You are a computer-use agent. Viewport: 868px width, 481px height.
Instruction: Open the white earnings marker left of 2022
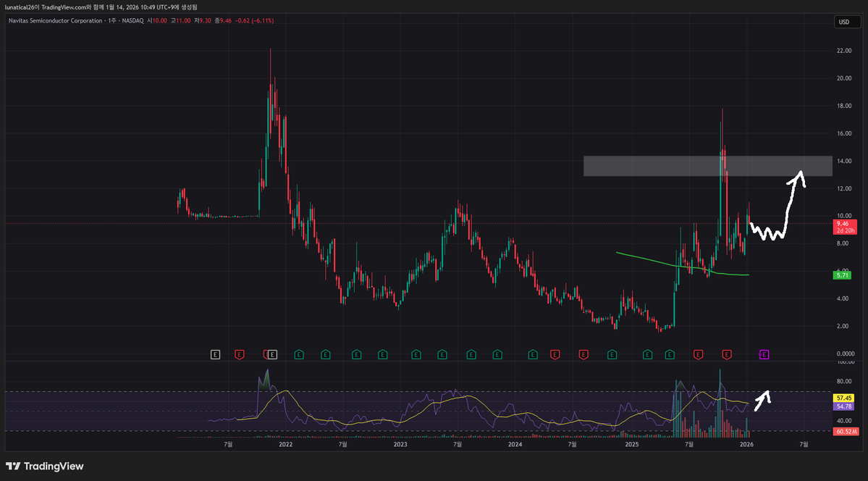[272, 355]
